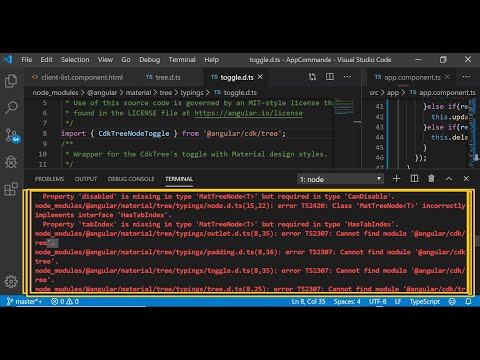Screen dimensions: 480x360
Task: Maximize the panel with up chevron
Action: click(449, 179)
